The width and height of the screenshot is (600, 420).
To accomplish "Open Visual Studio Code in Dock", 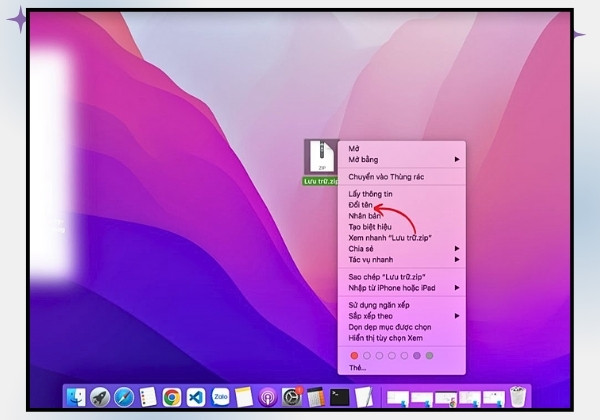I will tap(196, 397).
